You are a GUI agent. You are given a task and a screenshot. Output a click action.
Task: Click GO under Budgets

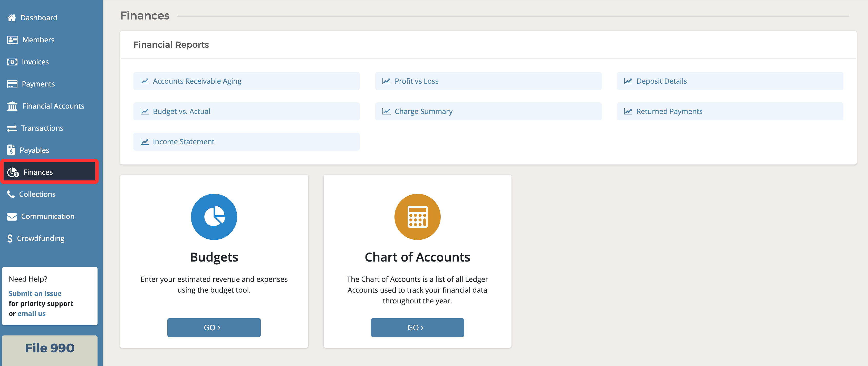[x=214, y=327]
